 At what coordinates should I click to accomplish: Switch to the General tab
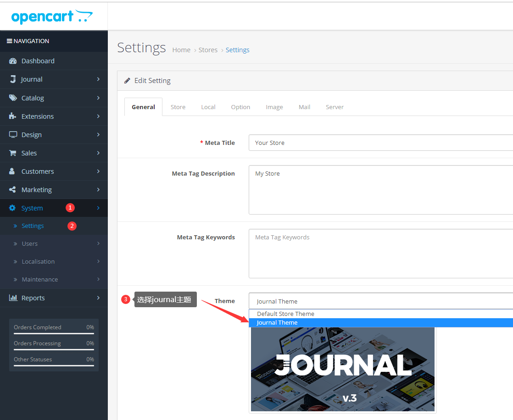(143, 107)
